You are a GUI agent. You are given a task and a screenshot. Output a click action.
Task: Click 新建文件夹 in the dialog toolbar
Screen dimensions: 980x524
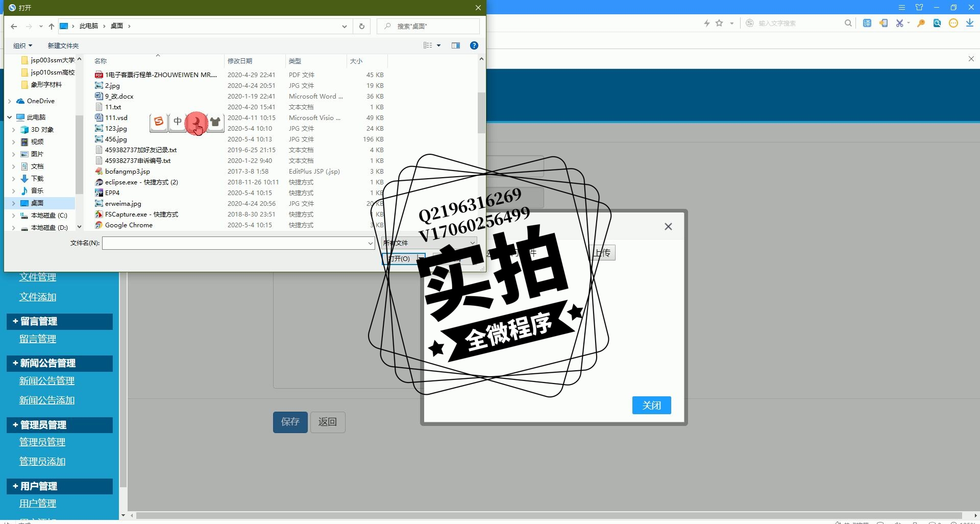click(x=63, y=46)
